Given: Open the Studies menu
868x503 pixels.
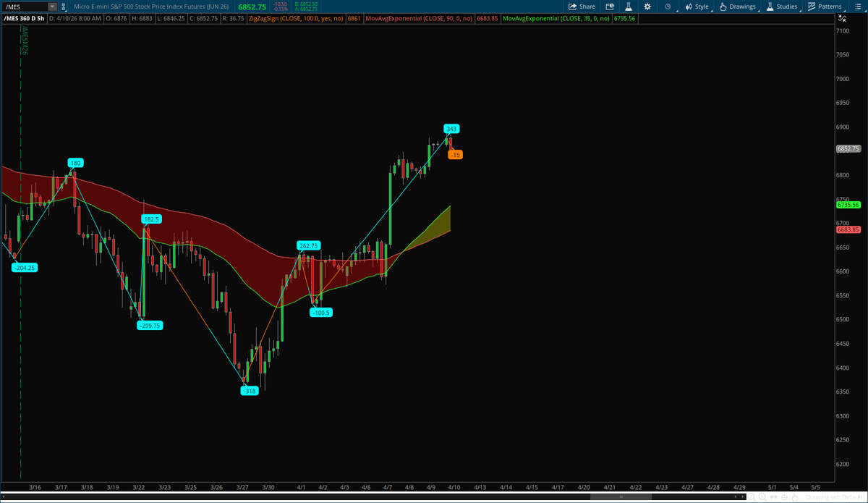Looking at the screenshot, I should (x=788, y=6).
